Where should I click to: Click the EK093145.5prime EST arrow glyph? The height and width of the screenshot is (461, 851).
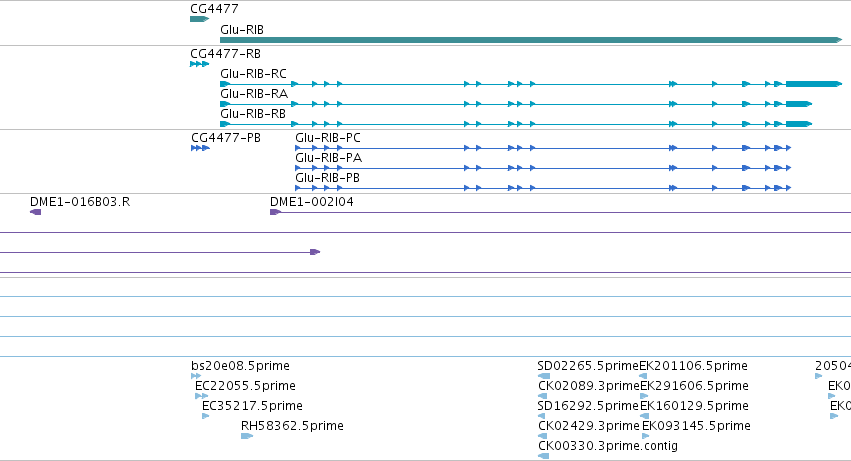tap(646, 436)
